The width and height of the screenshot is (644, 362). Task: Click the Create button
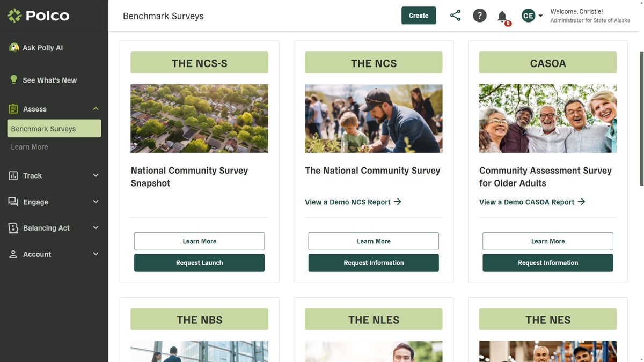tap(419, 15)
